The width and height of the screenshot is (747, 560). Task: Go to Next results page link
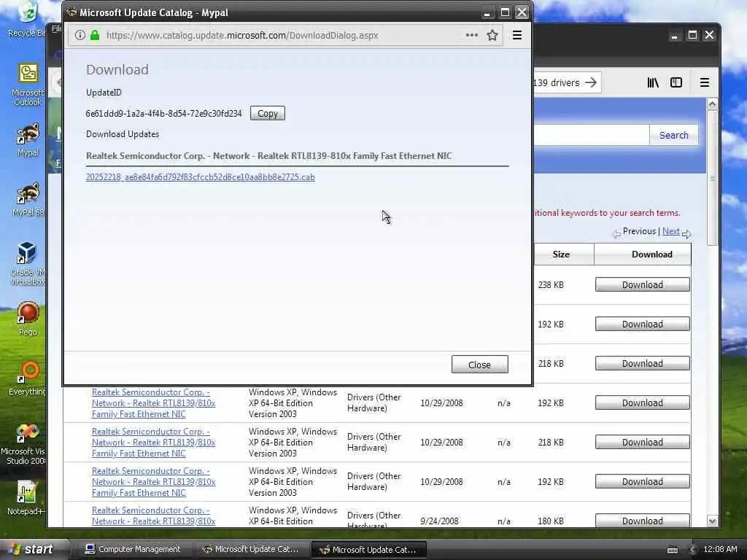pos(671,231)
